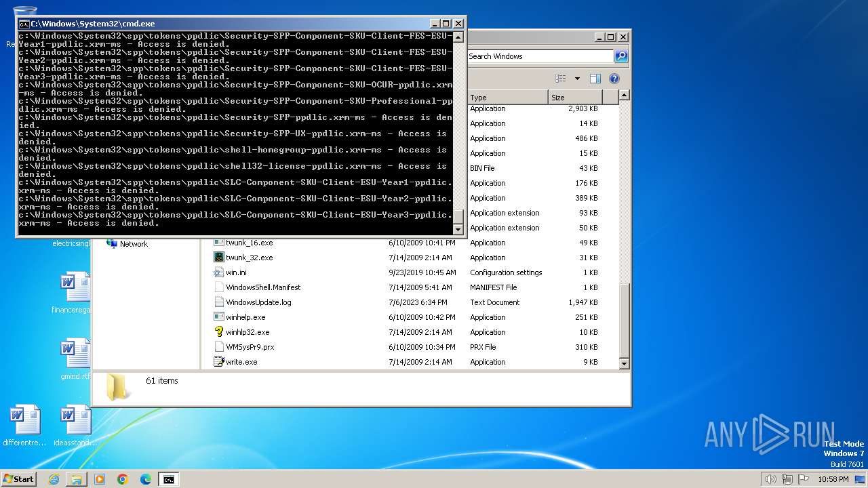Sort files by Type column header
Viewport: 868px width, 488px height.
tap(507, 98)
